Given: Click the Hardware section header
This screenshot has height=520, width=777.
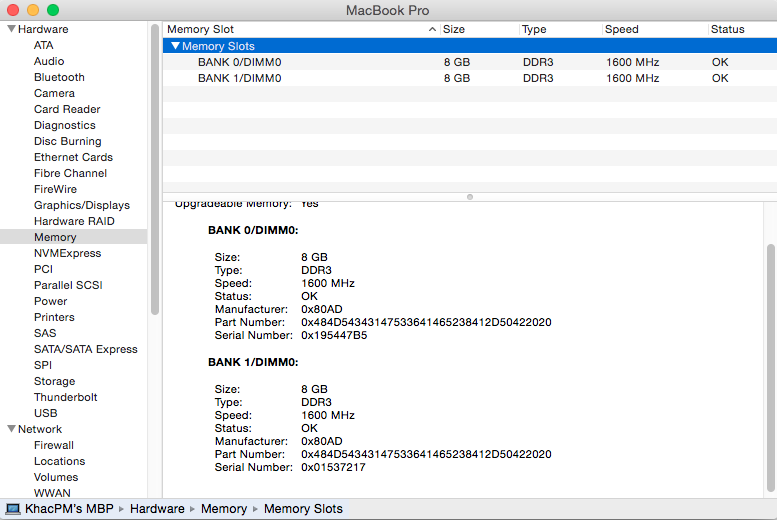Looking at the screenshot, I should point(43,29).
